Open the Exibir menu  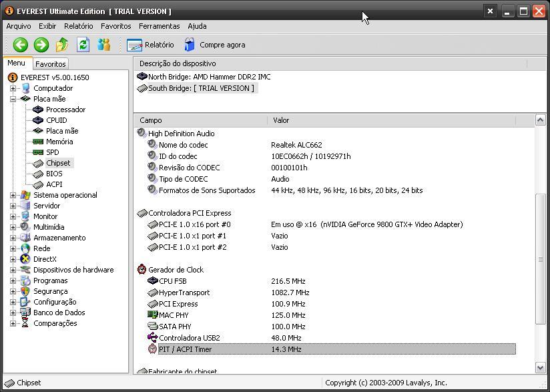pyautogui.click(x=47, y=26)
